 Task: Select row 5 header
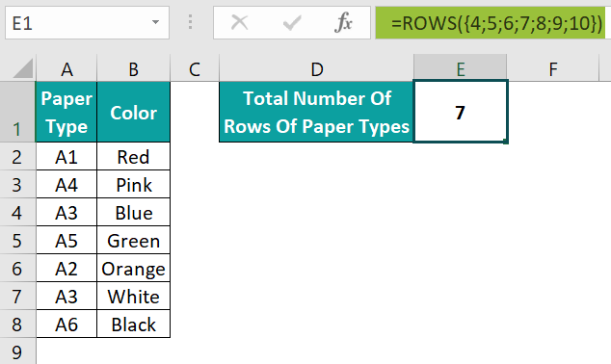tap(17, 240)
